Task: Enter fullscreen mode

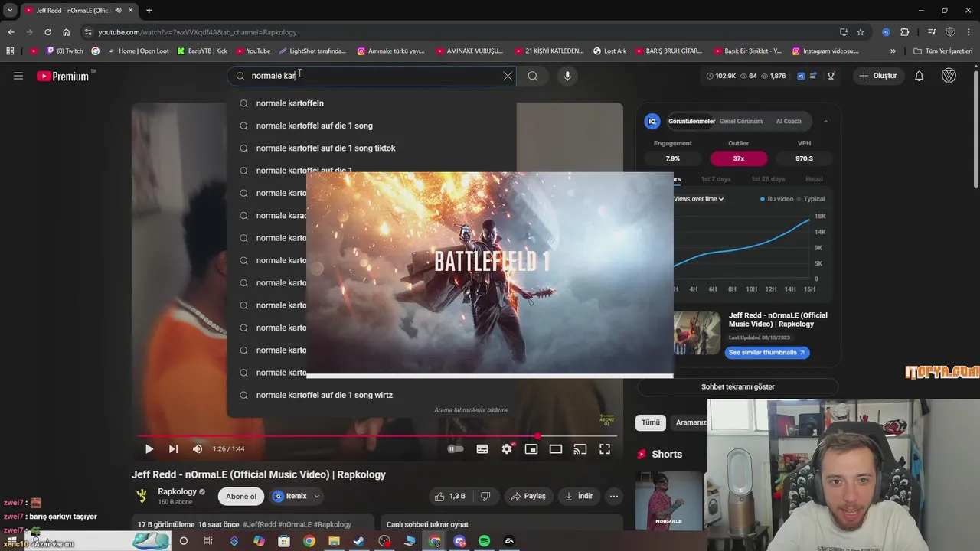Action: (605, 449)
